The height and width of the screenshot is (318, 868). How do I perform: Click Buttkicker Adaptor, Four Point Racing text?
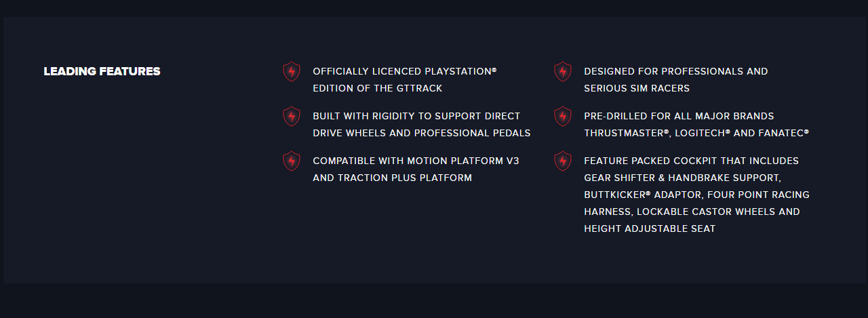point(696,195)
